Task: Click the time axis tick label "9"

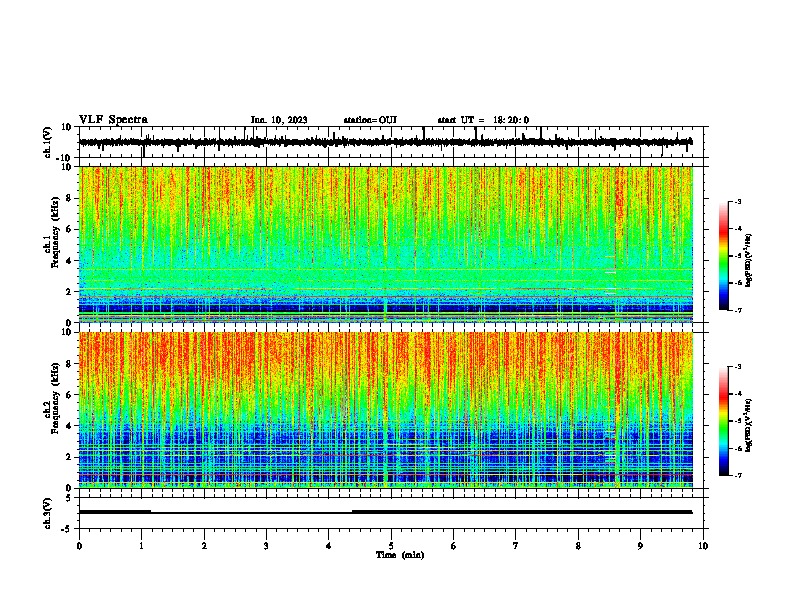Action: tap(640, 546)
